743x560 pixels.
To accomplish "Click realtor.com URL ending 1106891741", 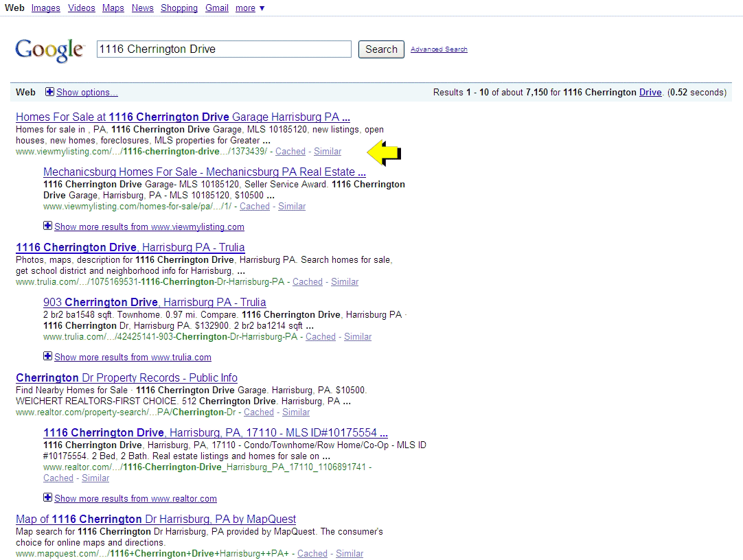I will click(x=205, y=467).
